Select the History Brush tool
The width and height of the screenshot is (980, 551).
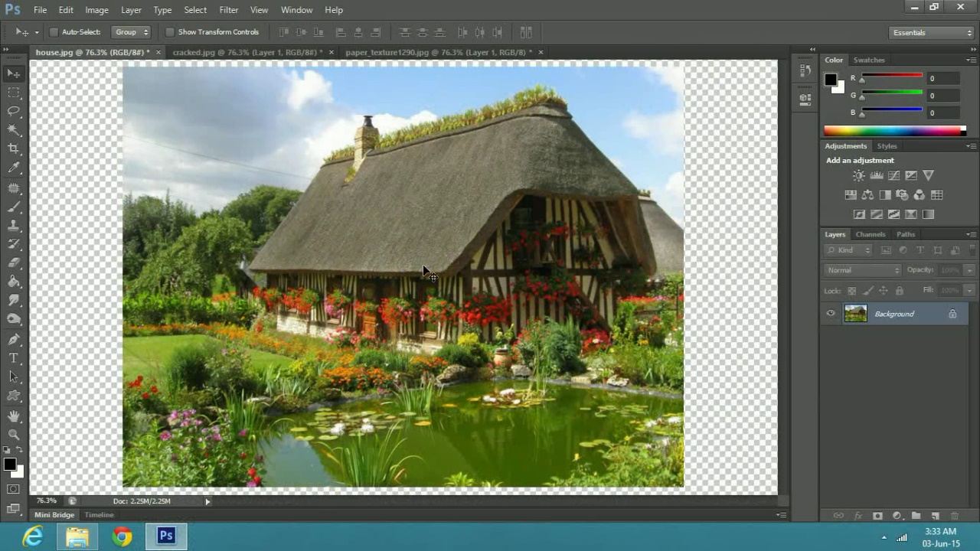coord(14,244)
